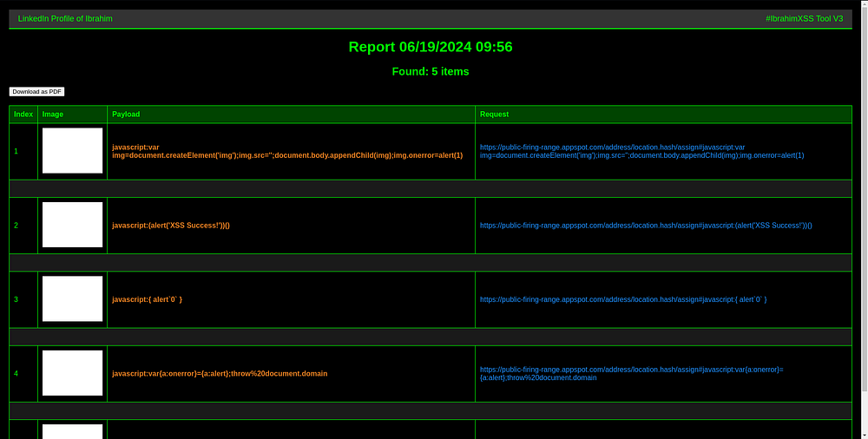
Task: Open request URL with XSS Success alert
Action: point(646,226)
